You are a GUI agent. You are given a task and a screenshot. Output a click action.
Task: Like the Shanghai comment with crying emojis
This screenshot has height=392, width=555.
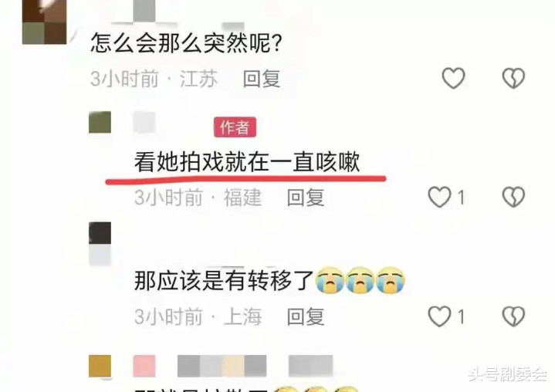[x=440, y=316]
